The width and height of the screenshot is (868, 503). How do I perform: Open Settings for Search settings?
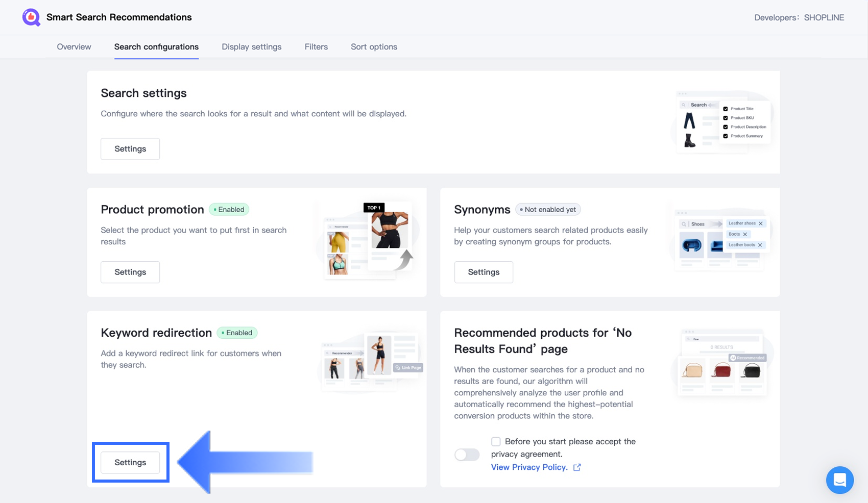pos(130,149)
